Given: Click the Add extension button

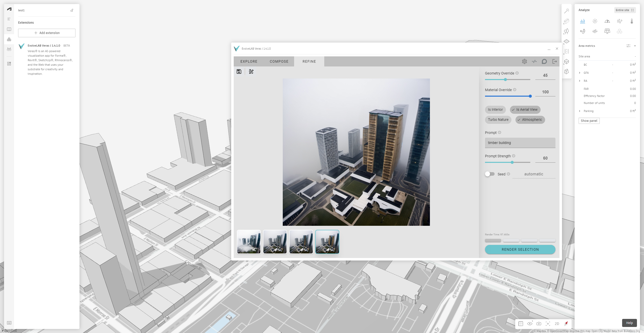Looking at the screenshot, I should [x=47, y=33].
